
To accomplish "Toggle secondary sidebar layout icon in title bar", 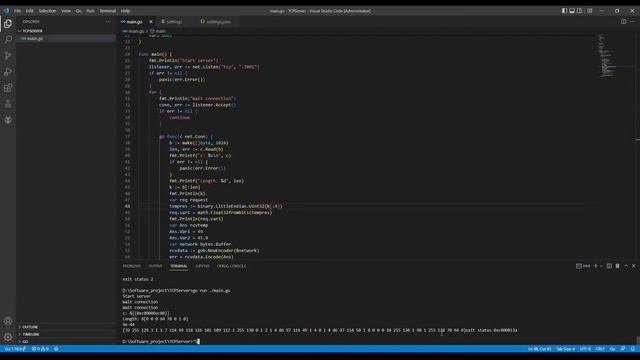I will [580, 11].
